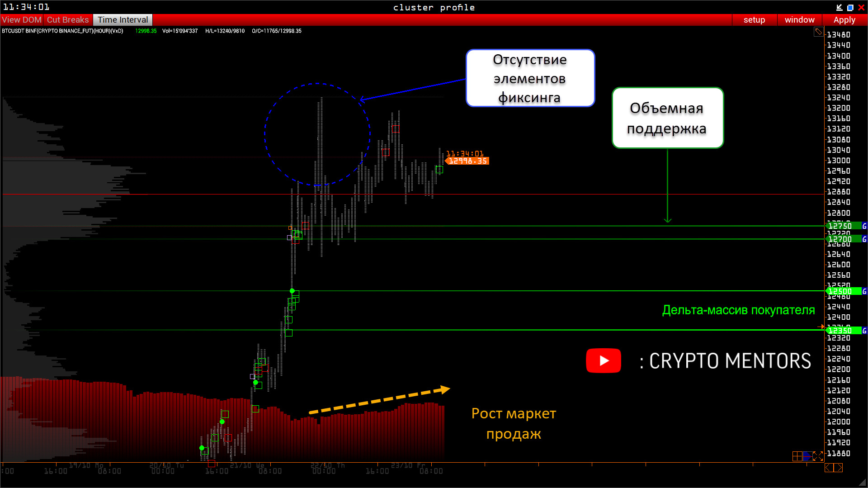Click the G marker at level 12500
The width and height of the screenshot is (868, 488).
point(864,291)
